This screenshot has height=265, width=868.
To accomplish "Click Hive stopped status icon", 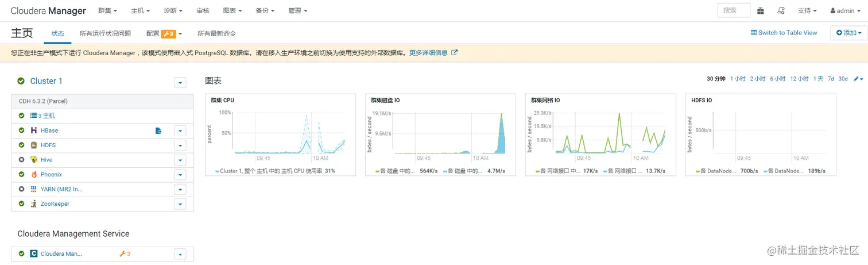I will pos(21,160).
